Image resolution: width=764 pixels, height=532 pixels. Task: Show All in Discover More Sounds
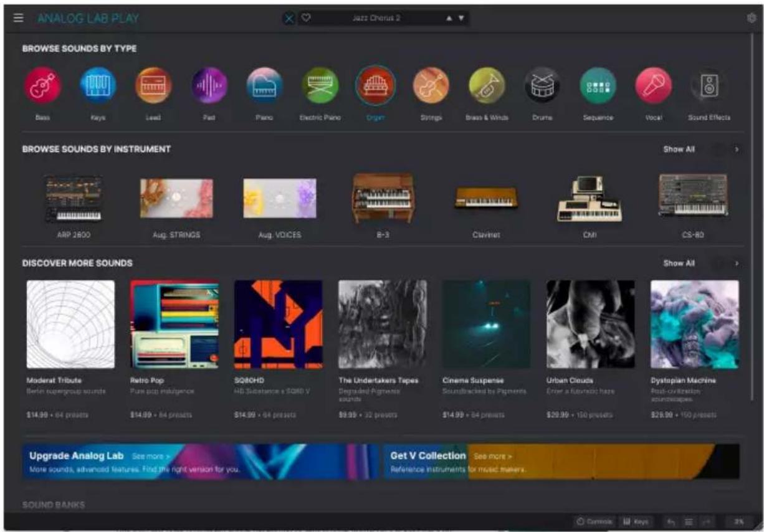pyautogui.click(x=679, y=264)
